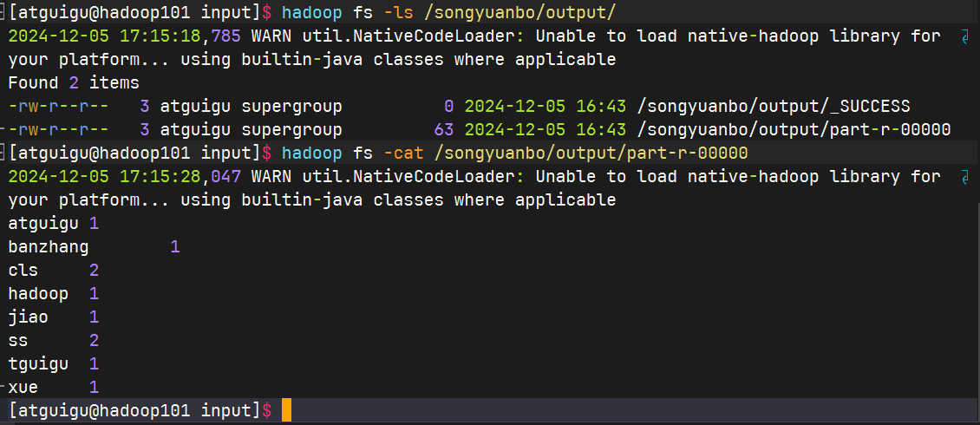Click the soft-wrap icon on the first WARN line
The width and height of the screenshot is (980, 425).
tap(965, 36)
